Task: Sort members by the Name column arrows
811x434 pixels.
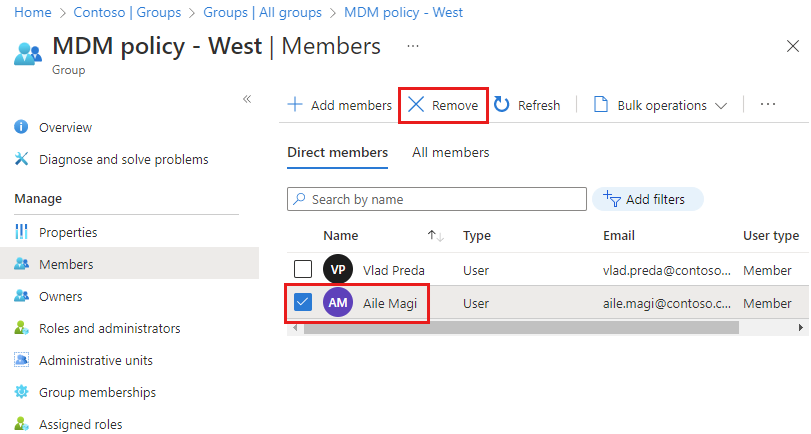Action: click(435, 236)
